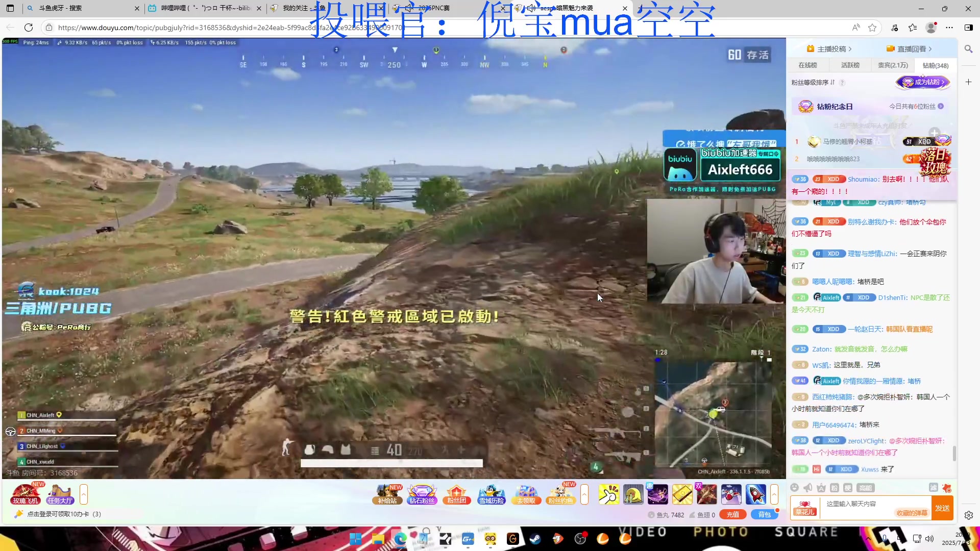Click the red star effect icon beside filter
Viewport: 980px width, 551px height.
click(947, 488)
